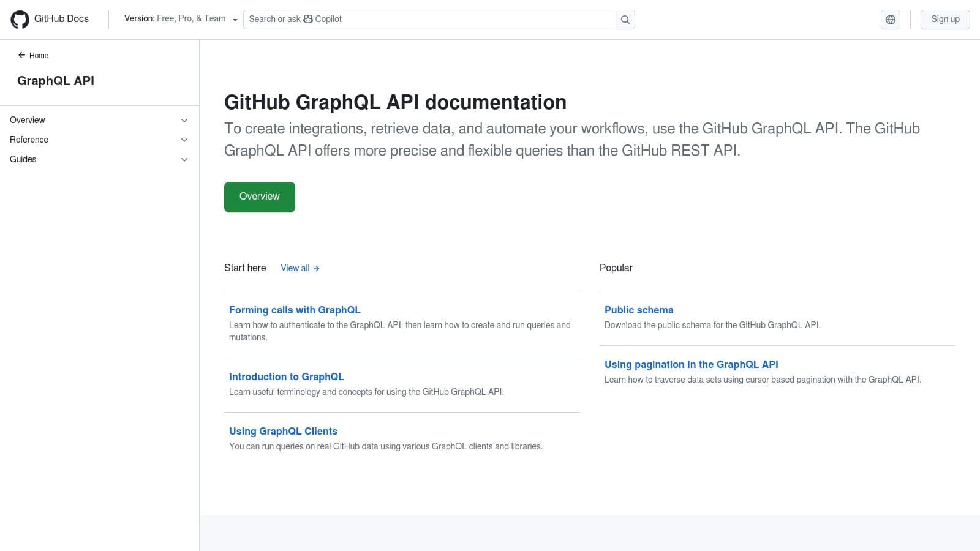Click the search magnifier icon
Image resolution: width=980 pixels, height=551 pixels.
624,19
